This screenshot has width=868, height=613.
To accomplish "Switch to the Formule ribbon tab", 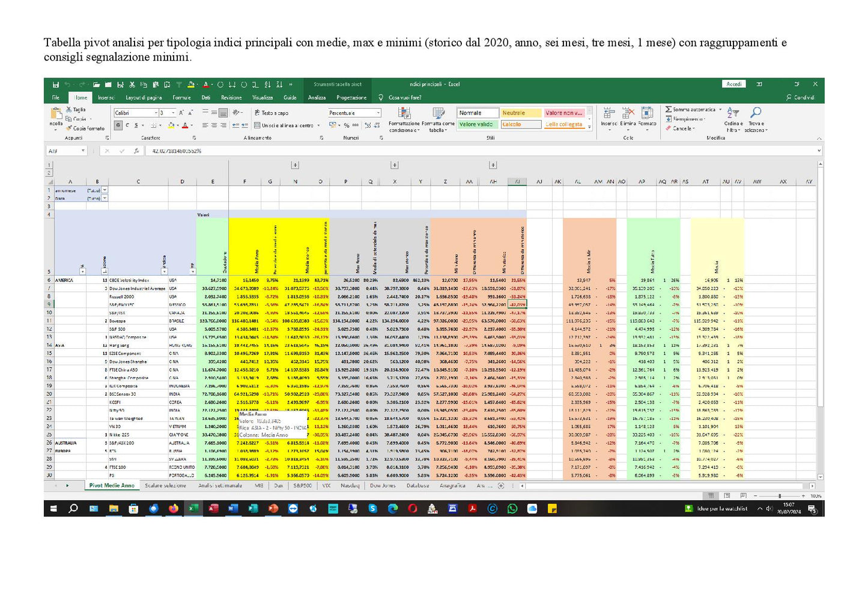I will [x=181, y=97].
